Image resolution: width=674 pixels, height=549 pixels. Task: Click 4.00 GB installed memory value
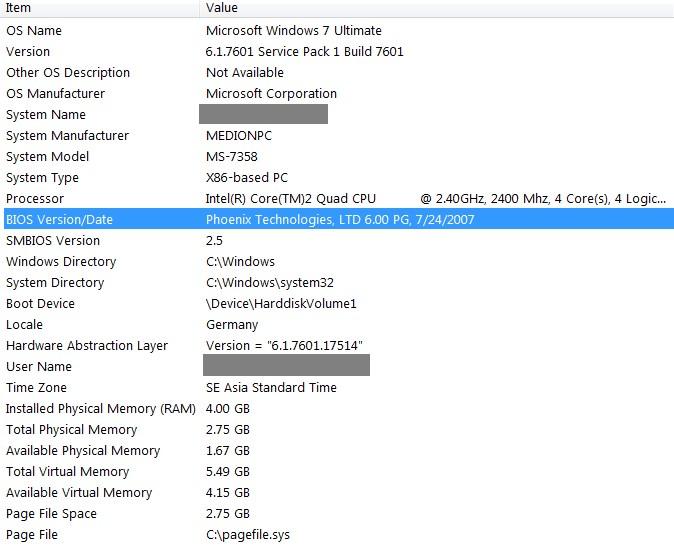pos(228,409)
